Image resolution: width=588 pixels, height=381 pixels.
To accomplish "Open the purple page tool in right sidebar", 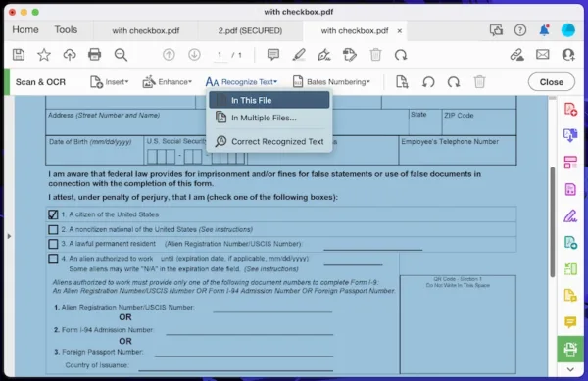I will [570, 189].
